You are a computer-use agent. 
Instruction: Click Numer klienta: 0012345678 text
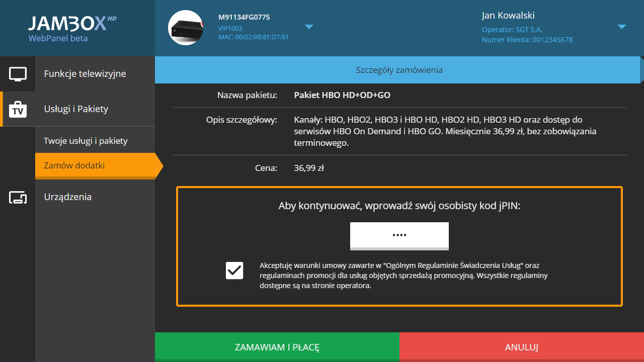527,40
